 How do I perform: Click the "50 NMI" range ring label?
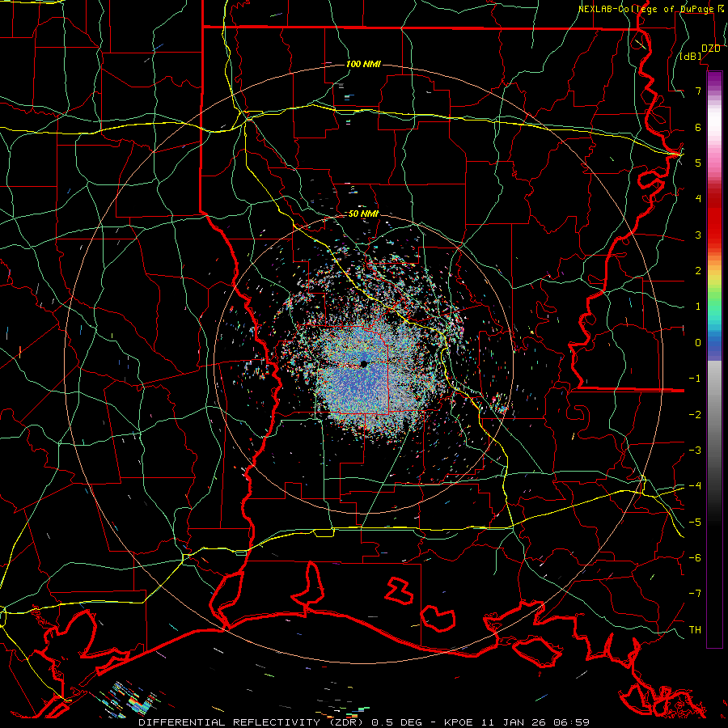click(363, 214)
